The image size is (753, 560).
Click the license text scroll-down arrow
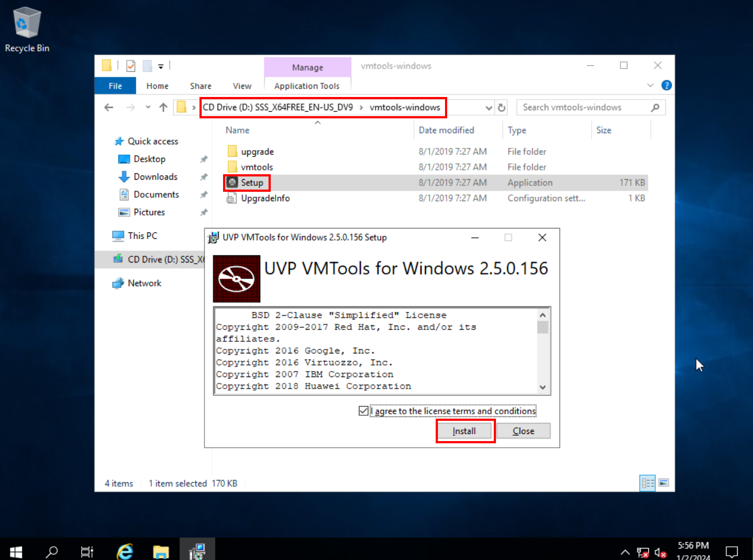[x=543, y=387]
